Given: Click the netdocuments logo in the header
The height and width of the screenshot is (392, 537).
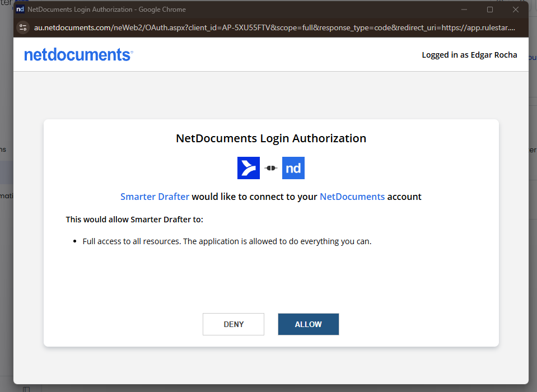Looking at the screenshot, I should click(x=78, y=55).
